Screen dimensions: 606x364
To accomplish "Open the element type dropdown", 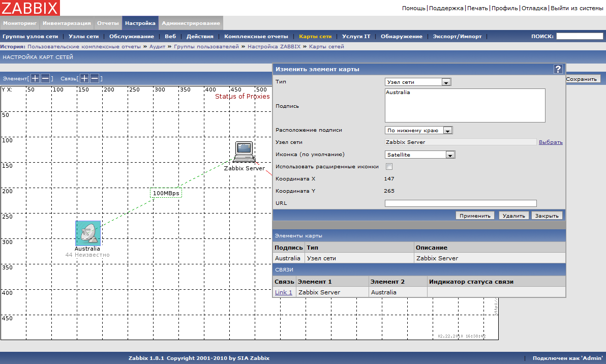I will pos(418,82).
